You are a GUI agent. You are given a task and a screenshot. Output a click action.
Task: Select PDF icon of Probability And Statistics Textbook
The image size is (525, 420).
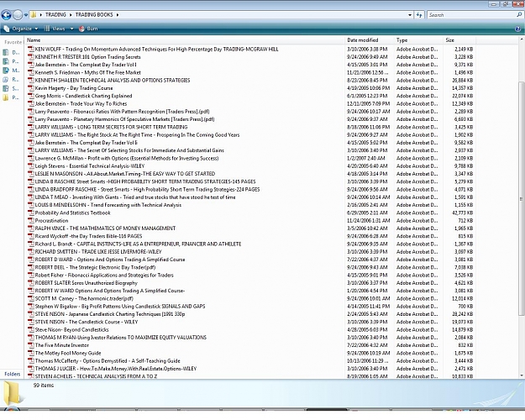point(31,213)
